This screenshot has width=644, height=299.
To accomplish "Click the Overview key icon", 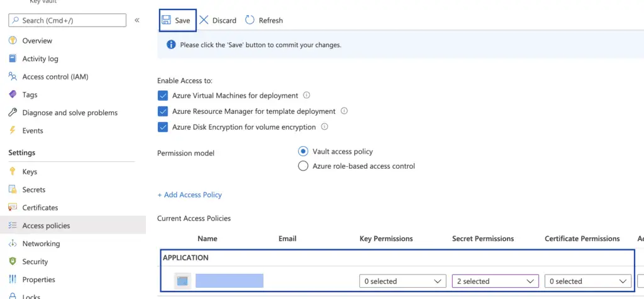I will pos(13,40).
